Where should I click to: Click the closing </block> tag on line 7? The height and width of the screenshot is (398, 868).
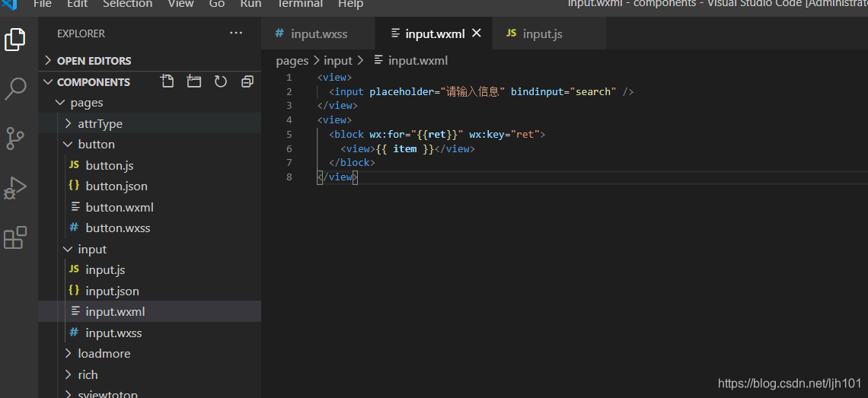352,163
